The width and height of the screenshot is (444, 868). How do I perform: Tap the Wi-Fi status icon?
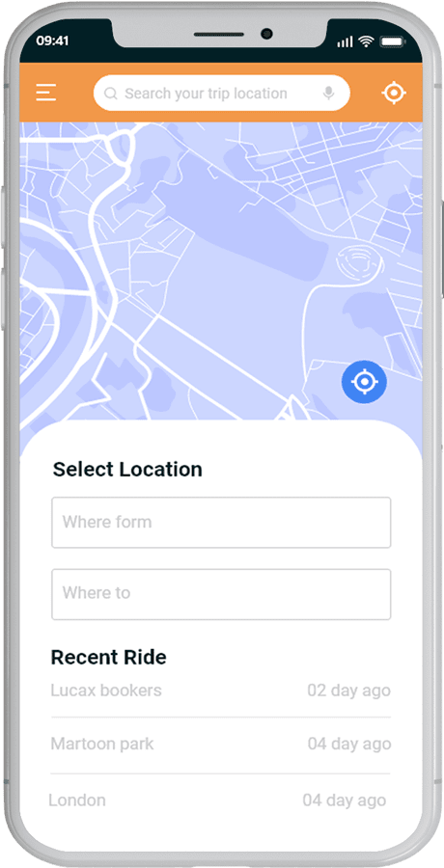365,41
